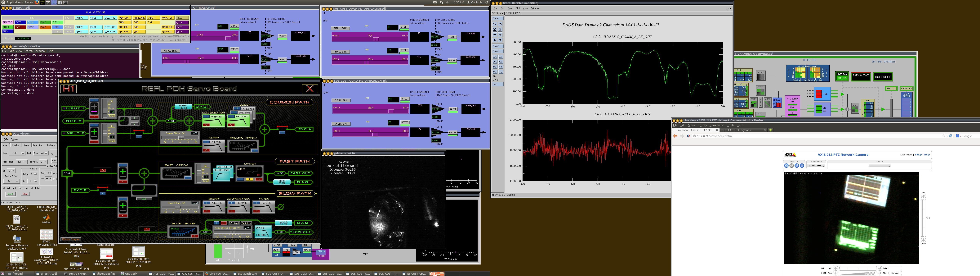The image size is (980, 276).
Task: Click the ZY tool button in Grace
Action: coord(501,57)
